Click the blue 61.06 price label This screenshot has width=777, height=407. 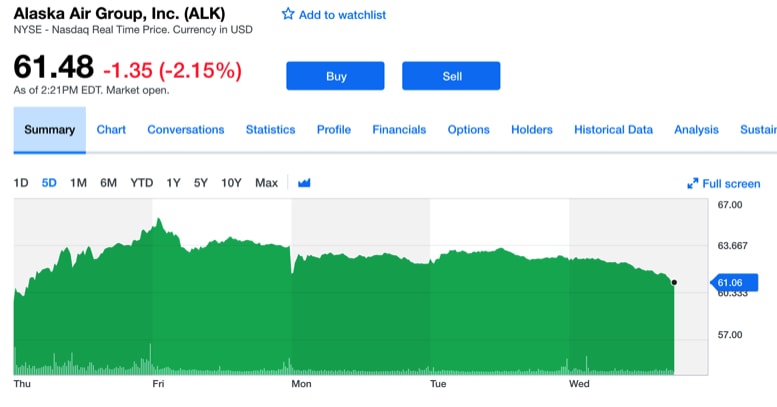[734, 283]
